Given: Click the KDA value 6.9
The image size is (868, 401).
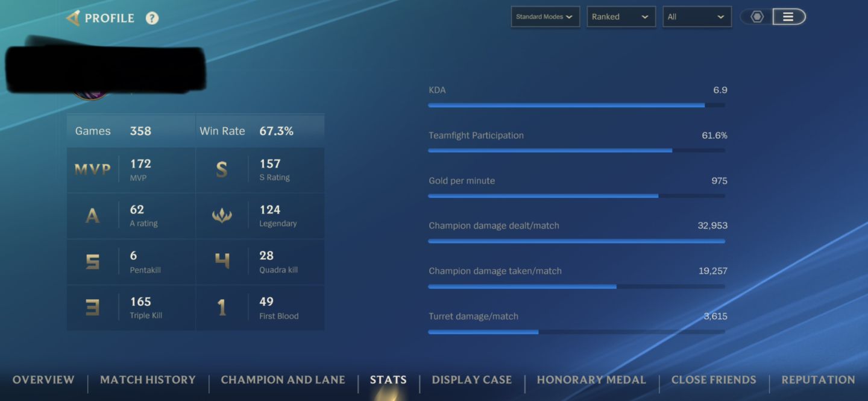Looking at the screenshot, I should (720, 90).
